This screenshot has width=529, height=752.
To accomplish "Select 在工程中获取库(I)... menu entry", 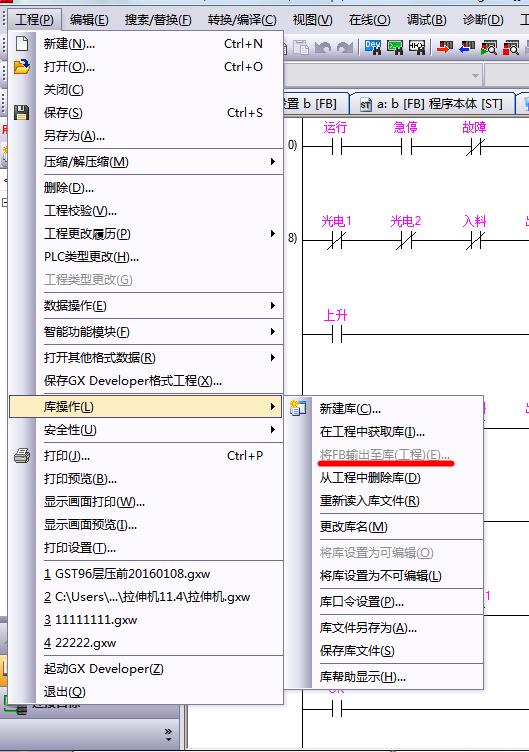I will pos(372,432).
